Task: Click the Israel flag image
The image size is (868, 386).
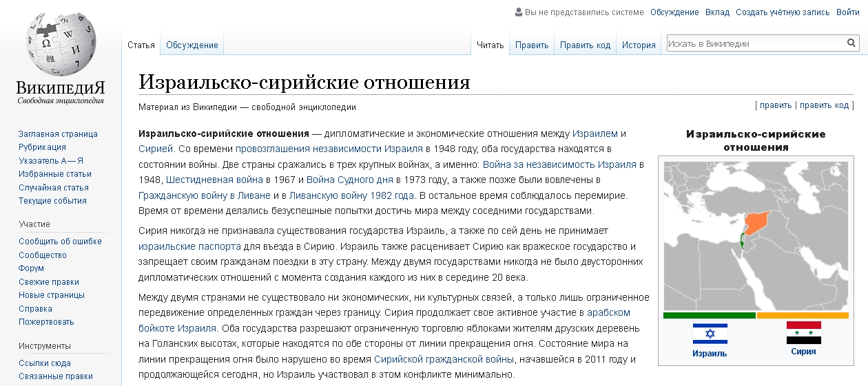Action: click(710, 334)
